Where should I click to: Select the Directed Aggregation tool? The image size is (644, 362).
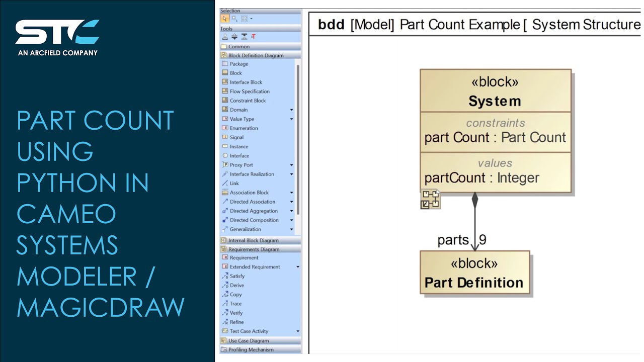(x=250, y=211)
